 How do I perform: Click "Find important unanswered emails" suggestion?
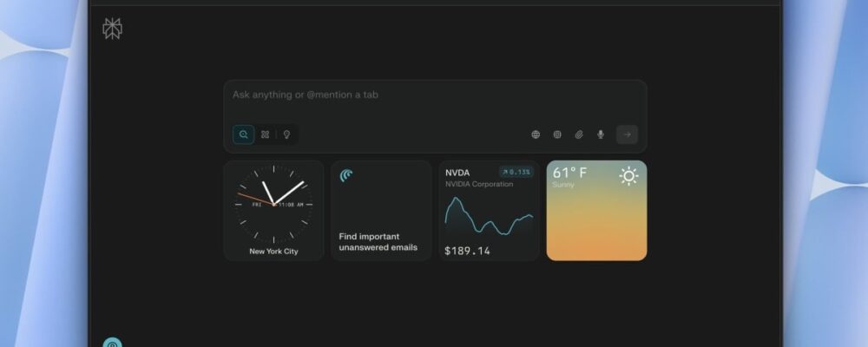pos(378,241)
